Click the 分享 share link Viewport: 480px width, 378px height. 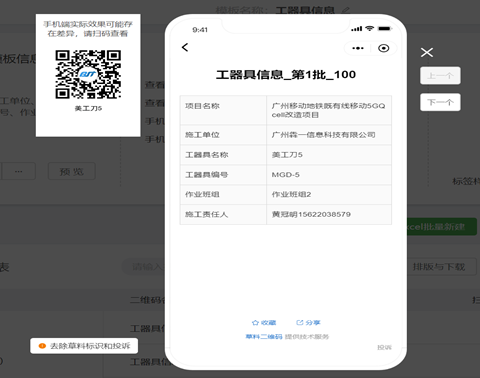308,323
